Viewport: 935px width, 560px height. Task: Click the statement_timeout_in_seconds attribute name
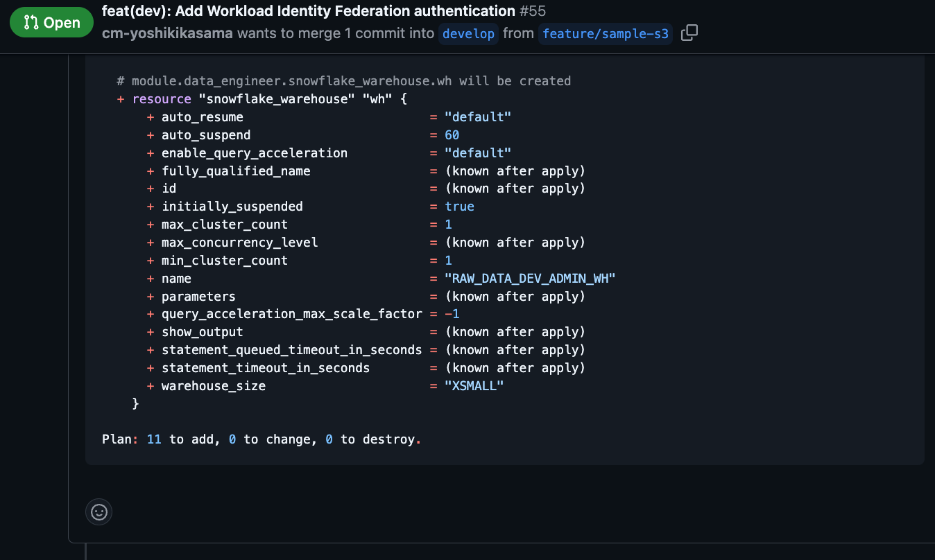click(x=266, y=368)
